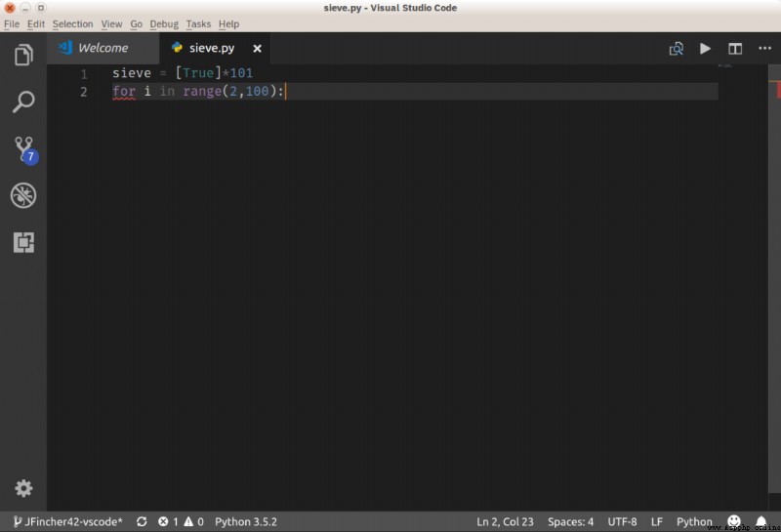Change language mode via Python in status bar
Screen dimensions: 781x532
pyautogui.click(x=694, y=521)
